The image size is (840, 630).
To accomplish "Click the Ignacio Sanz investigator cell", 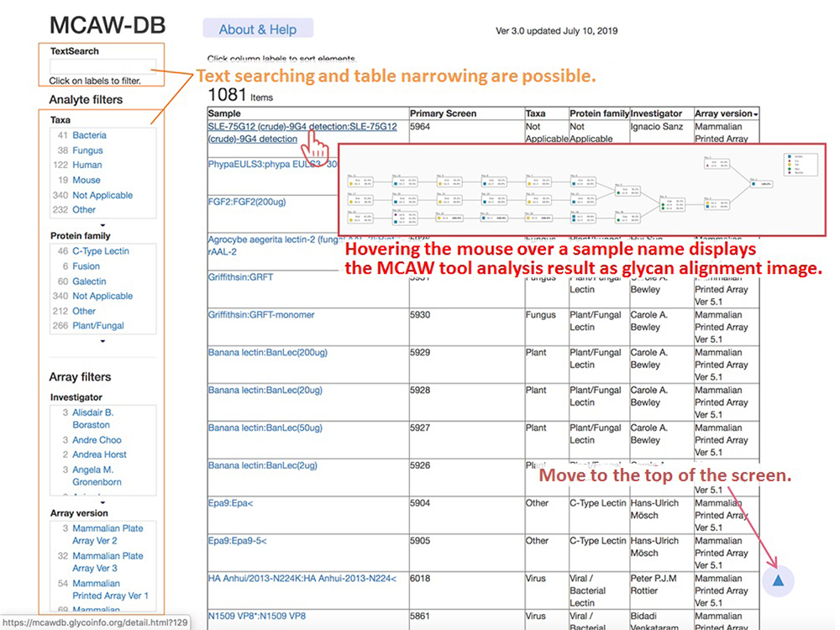I will pyautogui.click(x=657, y=127).
